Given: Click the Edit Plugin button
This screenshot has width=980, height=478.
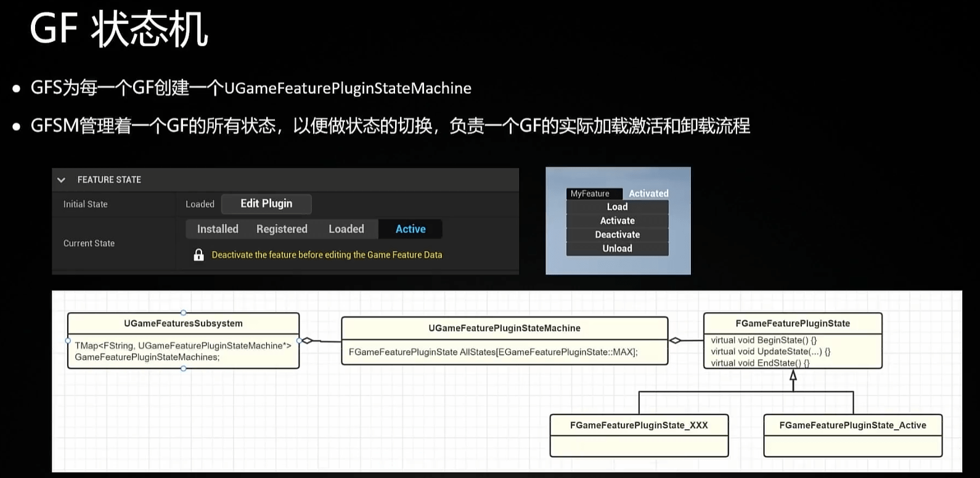Looking at the screenshot, I should point(266,204).
